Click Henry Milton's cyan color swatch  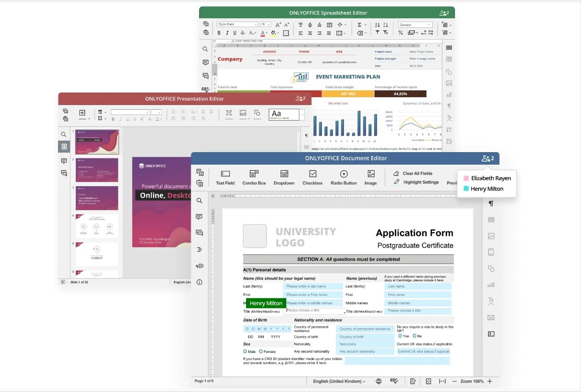click(x=466, y=189)
